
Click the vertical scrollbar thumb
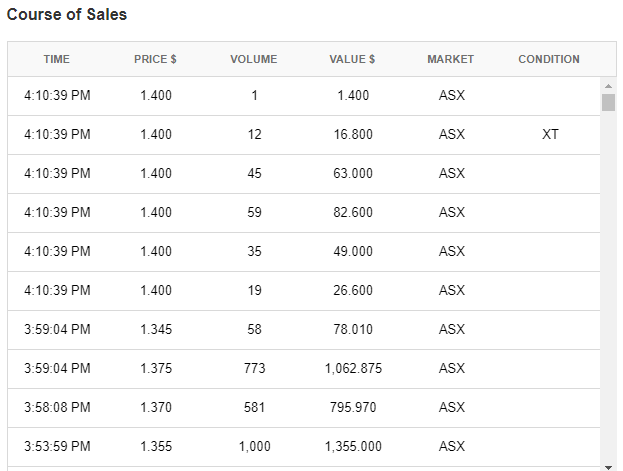[608, 102]
